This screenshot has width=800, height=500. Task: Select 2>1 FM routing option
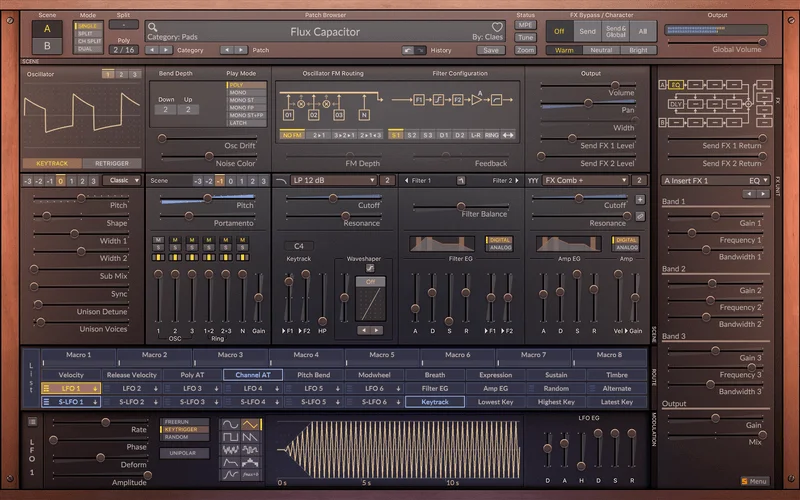pos(318,135)
